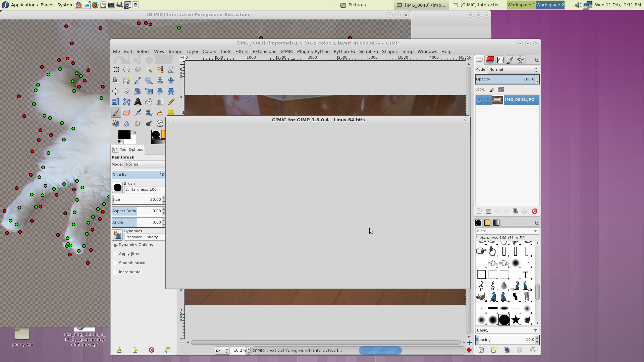Select the Clone stamp tool
The width and height of the screenshot is (644, 362).
coord(160,113)
